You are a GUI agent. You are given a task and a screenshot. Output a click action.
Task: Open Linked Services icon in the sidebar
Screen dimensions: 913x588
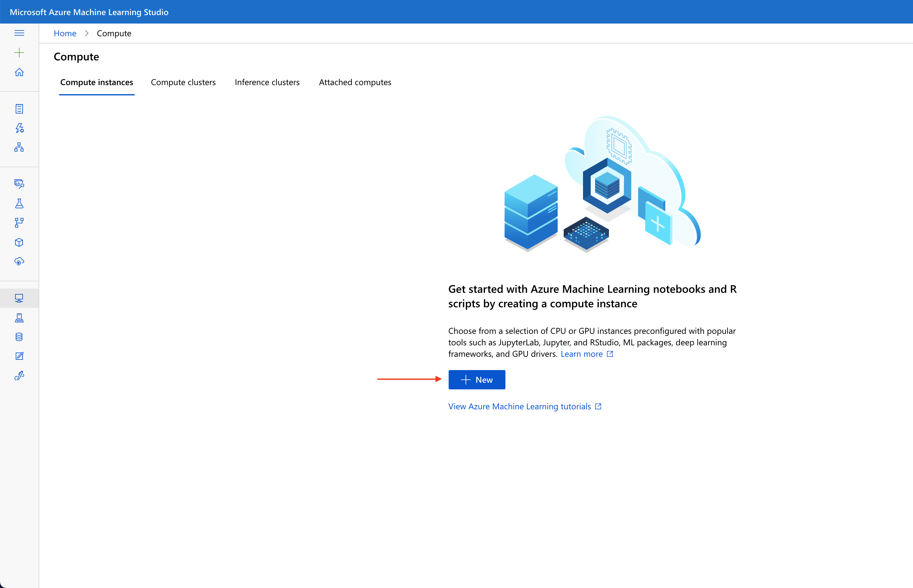pos(19,376)
